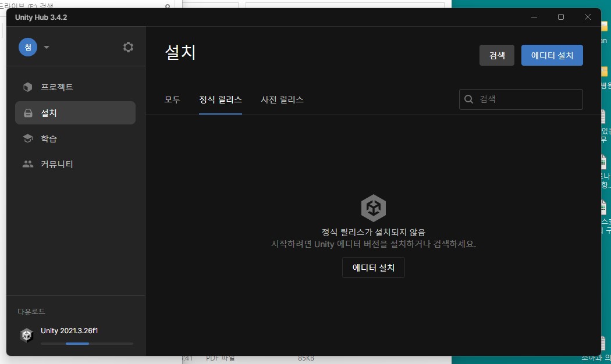Select the 설치 sidebar item
The image size is (611, 364).
(75, 113)
